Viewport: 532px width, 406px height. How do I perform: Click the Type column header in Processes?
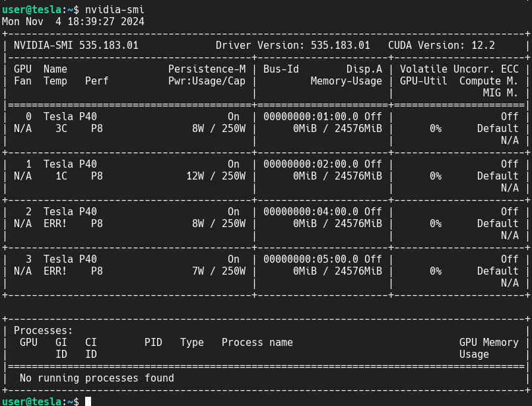tap(191, 342)
